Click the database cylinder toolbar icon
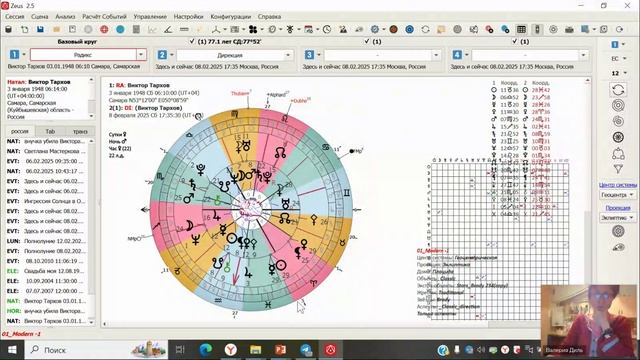 pyautogui.click(x=8, y=29)
